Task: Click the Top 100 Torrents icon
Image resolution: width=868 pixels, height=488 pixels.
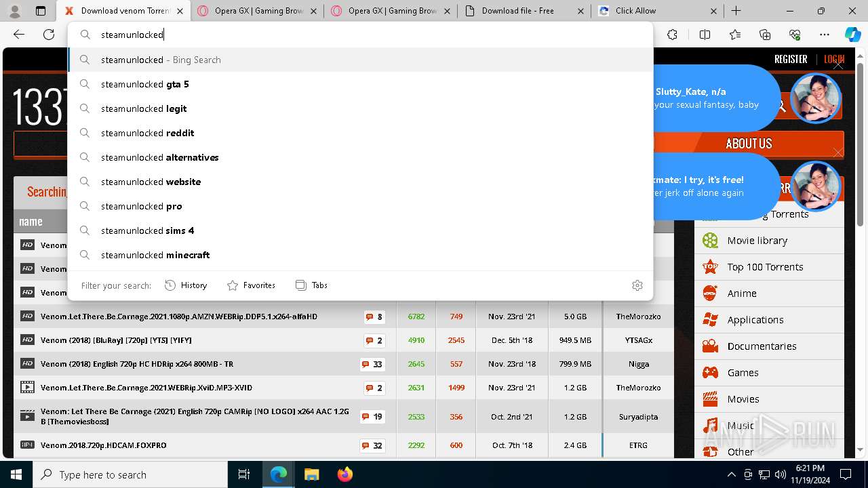Action: 710,266
